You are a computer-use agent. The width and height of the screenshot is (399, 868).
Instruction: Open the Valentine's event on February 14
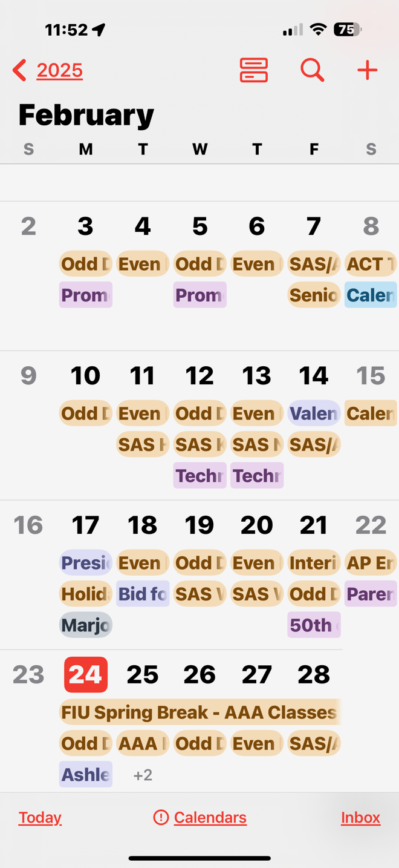(x=314, y=413)
